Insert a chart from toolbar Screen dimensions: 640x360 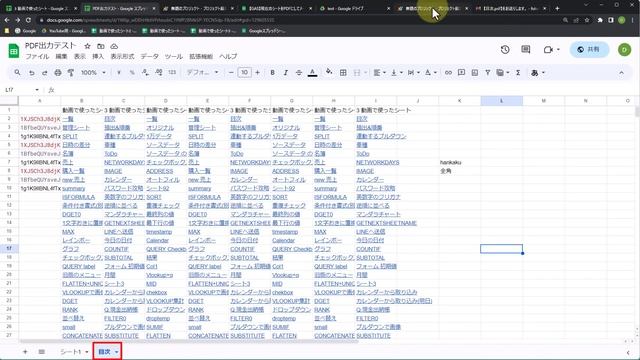click(x=475, y=73)
